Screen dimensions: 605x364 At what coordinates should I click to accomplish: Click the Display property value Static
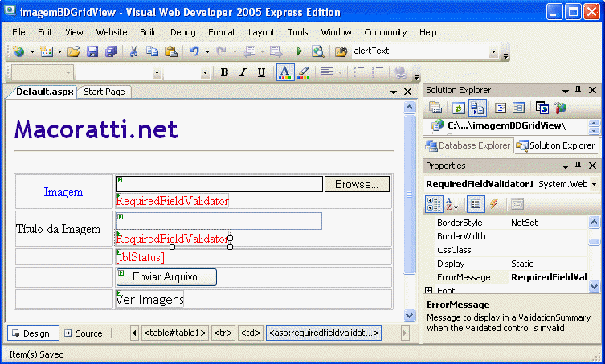click(548, 264)
